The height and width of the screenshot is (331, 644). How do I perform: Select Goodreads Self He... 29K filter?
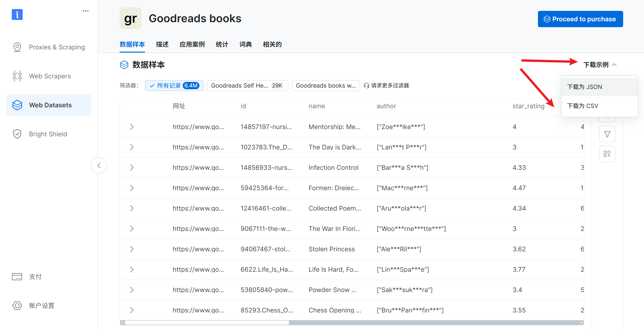(x=247, y=86)
